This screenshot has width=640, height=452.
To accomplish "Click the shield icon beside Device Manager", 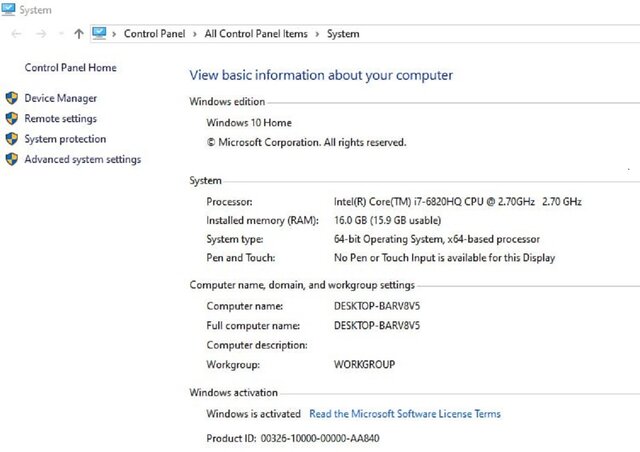I will [x=12, y=98].
